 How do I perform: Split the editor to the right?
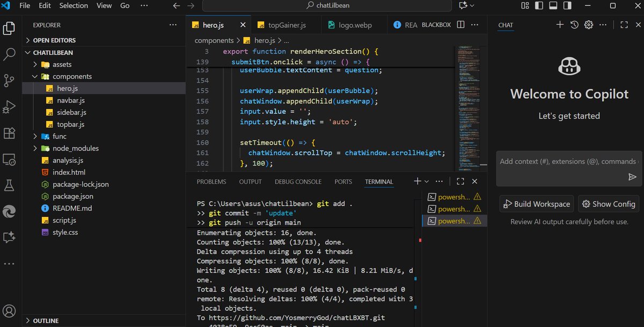460,25
